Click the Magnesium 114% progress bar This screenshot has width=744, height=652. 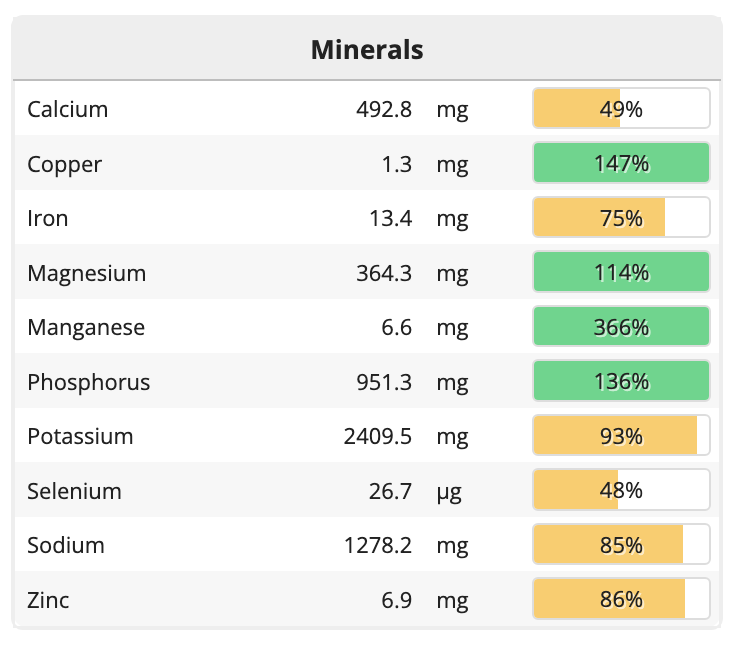pyautogui.click(x=621, y=273)
